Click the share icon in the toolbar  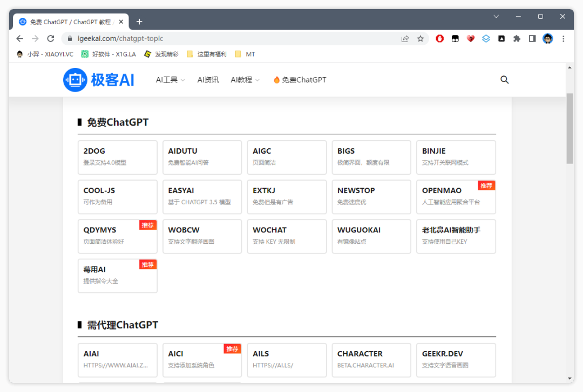point(405,38)
